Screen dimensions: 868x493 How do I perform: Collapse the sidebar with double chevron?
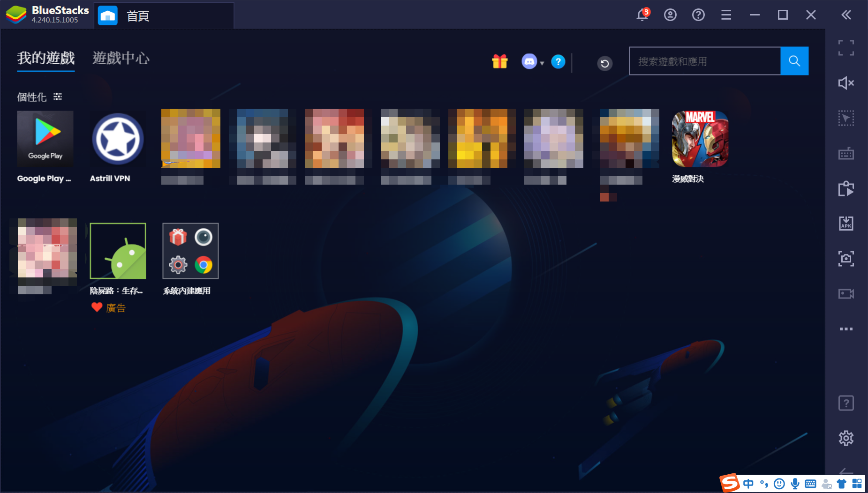click(x=846, y=15)
